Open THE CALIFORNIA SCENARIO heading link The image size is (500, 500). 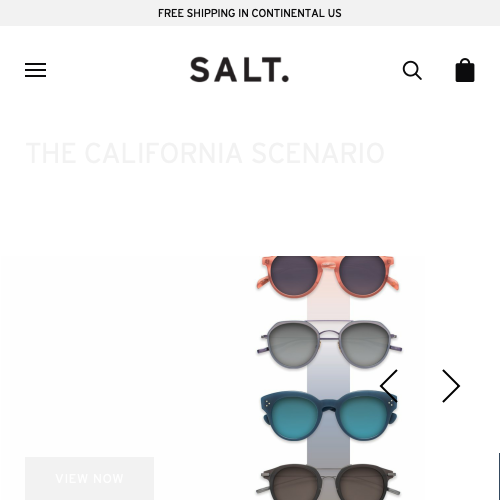tap(205, 153)
